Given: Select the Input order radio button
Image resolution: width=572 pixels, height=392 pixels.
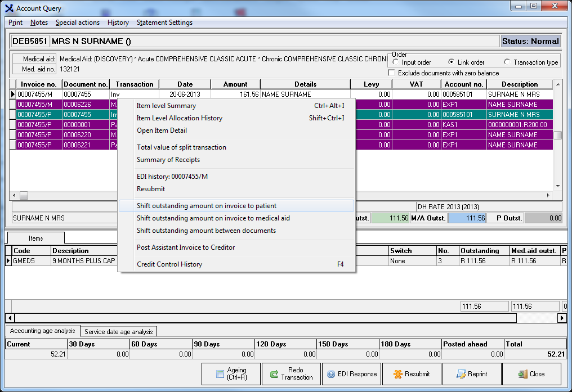Looking at the screenshot, I should coord(396,62).
